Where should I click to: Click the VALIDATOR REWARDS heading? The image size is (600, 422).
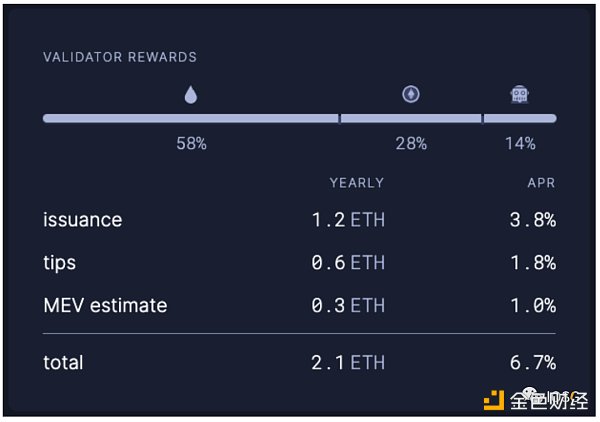[x=120, y=57]
